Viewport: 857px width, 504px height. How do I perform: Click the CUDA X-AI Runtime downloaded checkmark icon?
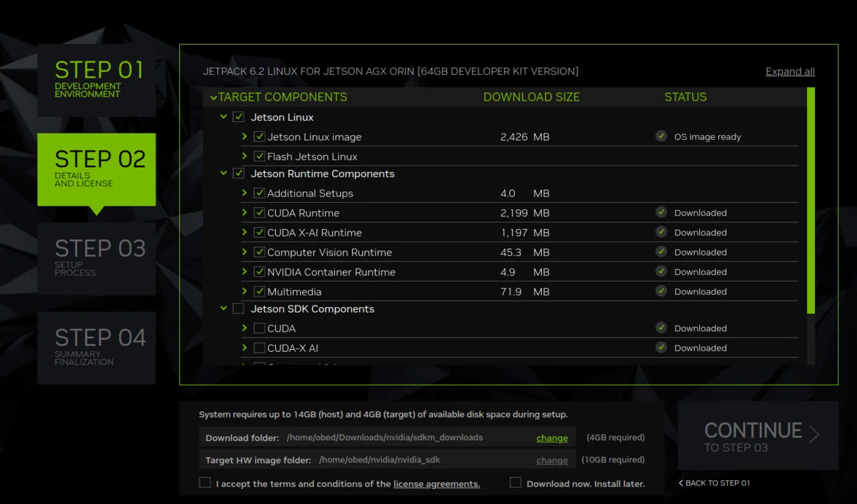[661, 232]
